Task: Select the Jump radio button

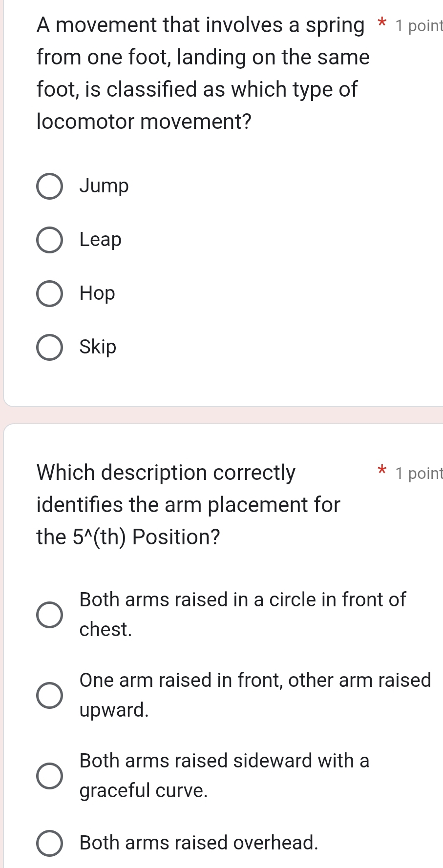Action: [x=49, y=186]
